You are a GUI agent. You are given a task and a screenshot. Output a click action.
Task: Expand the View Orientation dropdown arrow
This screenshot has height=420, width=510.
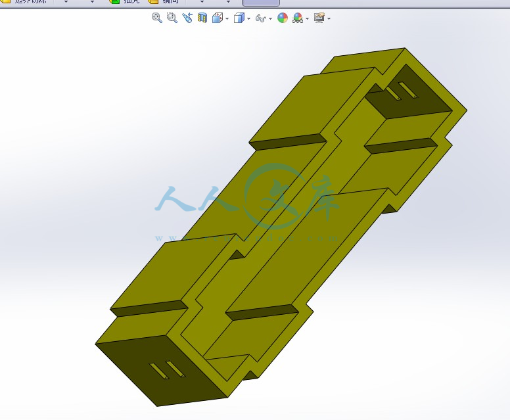(227, 18)
